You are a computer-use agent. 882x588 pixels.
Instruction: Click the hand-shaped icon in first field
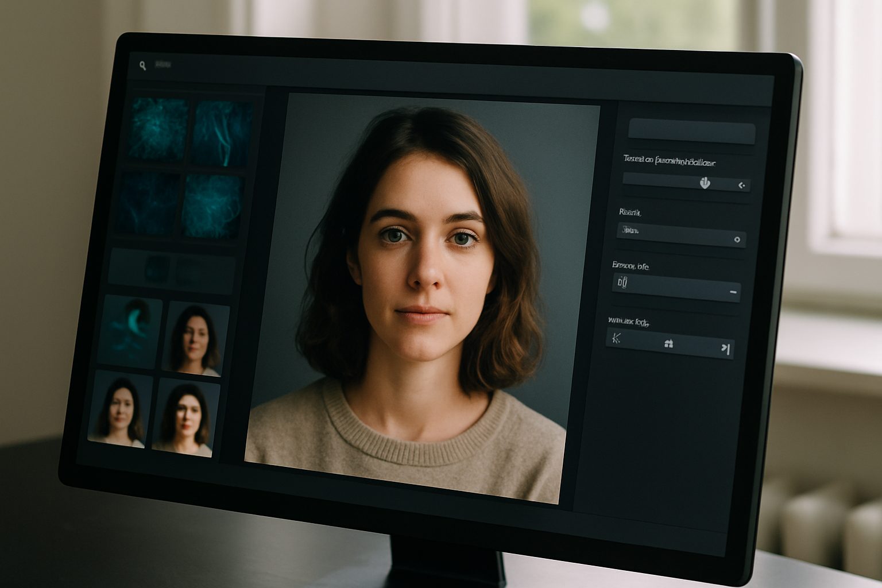705,183
